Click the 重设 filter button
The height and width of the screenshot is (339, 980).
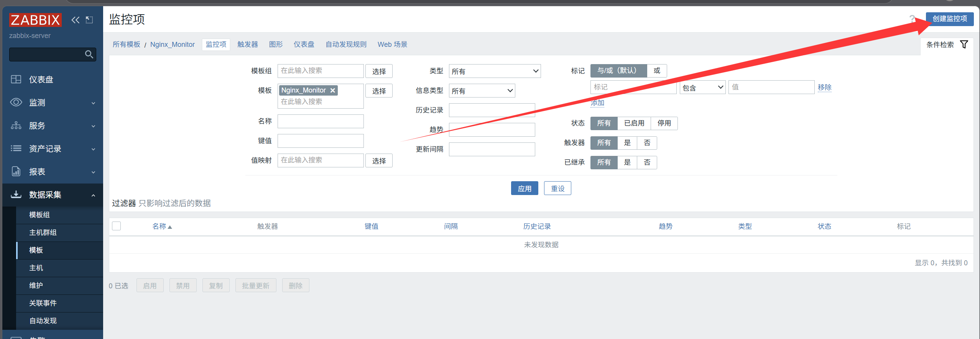(x=557, y=189)
